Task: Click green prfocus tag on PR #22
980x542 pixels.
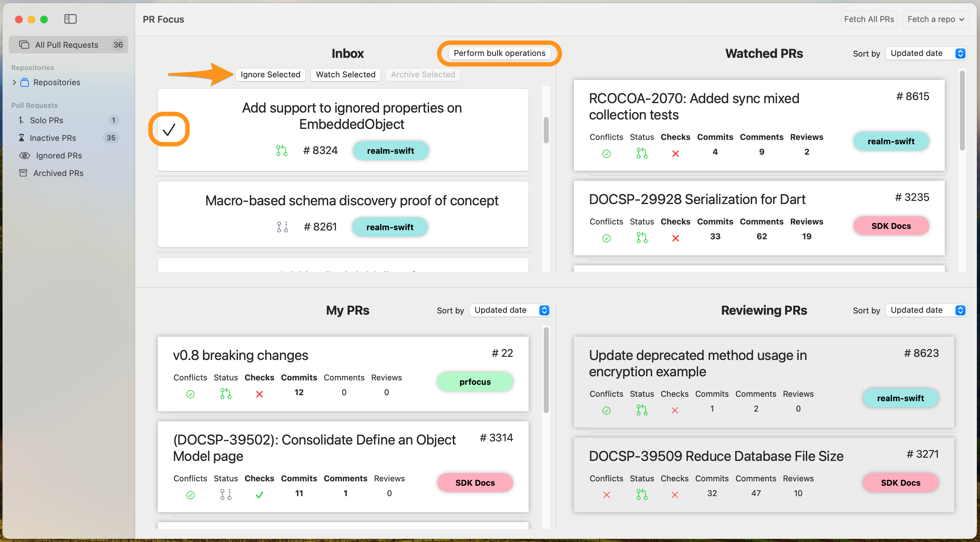Action: [475, 382]
